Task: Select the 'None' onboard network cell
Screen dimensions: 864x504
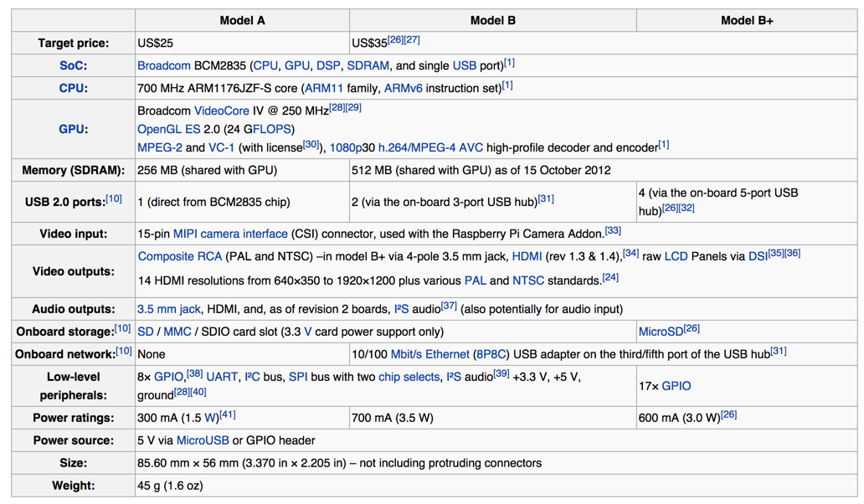Action: coord(243,354)
